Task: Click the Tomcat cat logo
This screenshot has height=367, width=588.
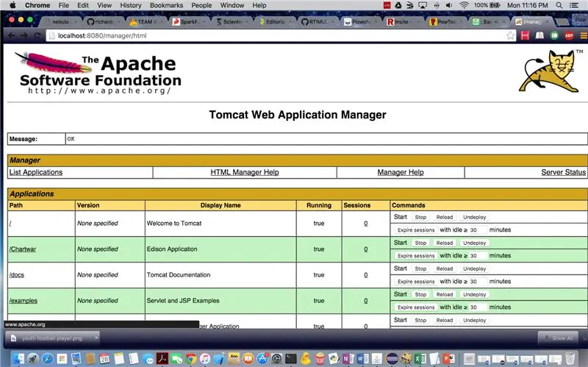Action: point(548,71)
